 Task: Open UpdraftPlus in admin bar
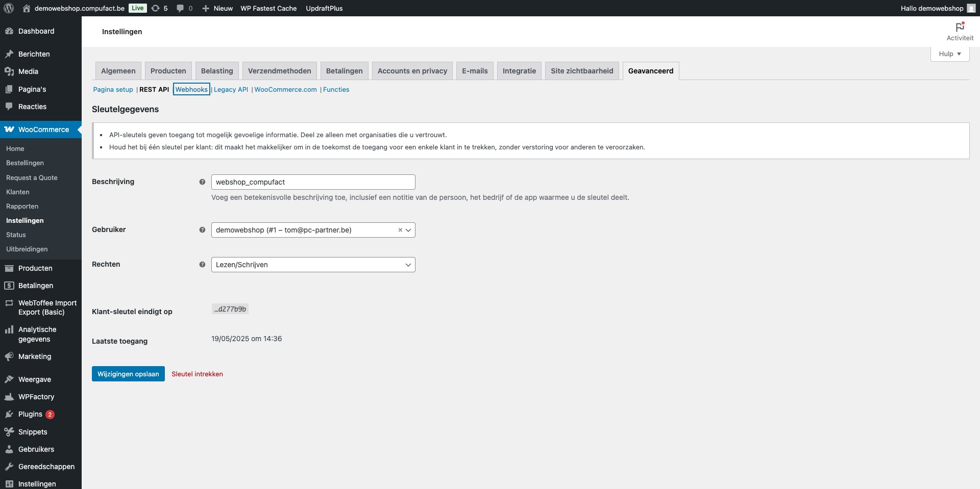[324, 8]
